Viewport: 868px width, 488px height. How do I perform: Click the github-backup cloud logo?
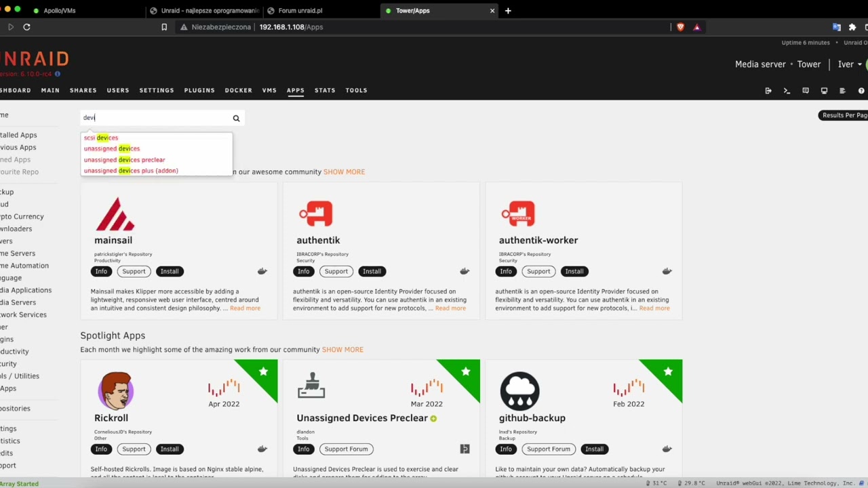pos(519,390)
